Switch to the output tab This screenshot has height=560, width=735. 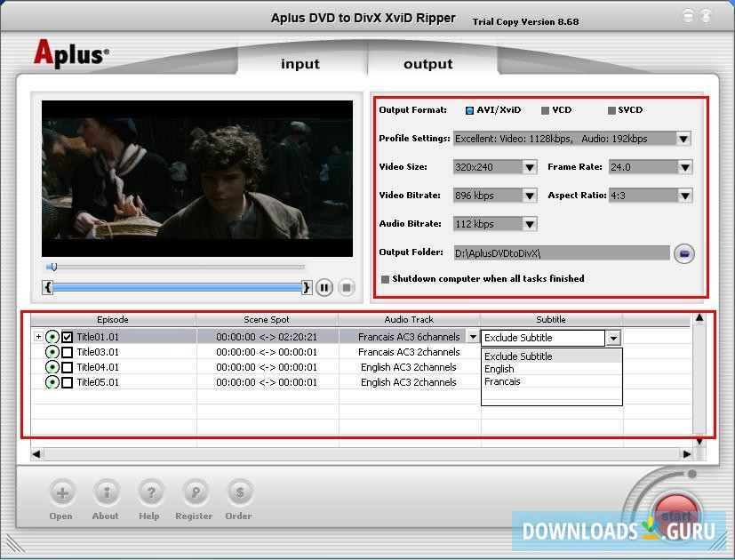click(x=427, y=63)
